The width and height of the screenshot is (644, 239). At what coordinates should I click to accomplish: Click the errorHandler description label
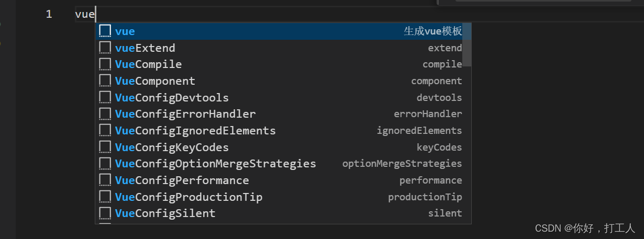click(x=428, y=114)
